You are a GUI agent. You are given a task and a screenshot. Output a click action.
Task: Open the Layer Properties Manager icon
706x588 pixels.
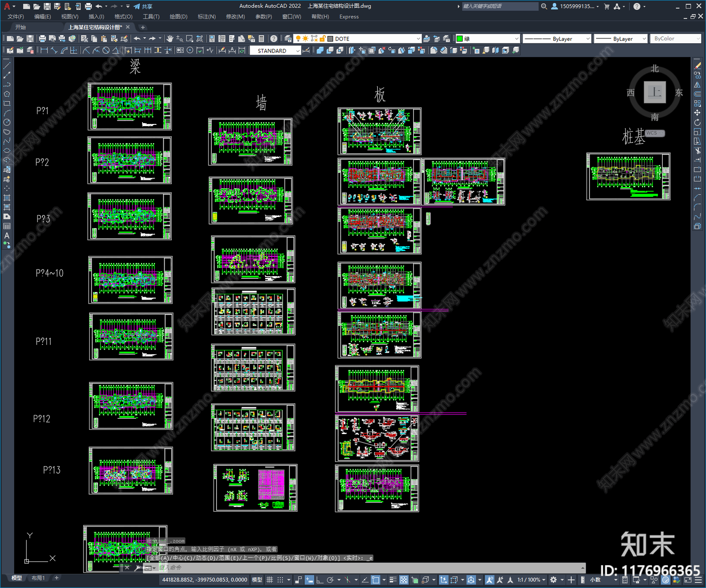(x=289, y=39)
